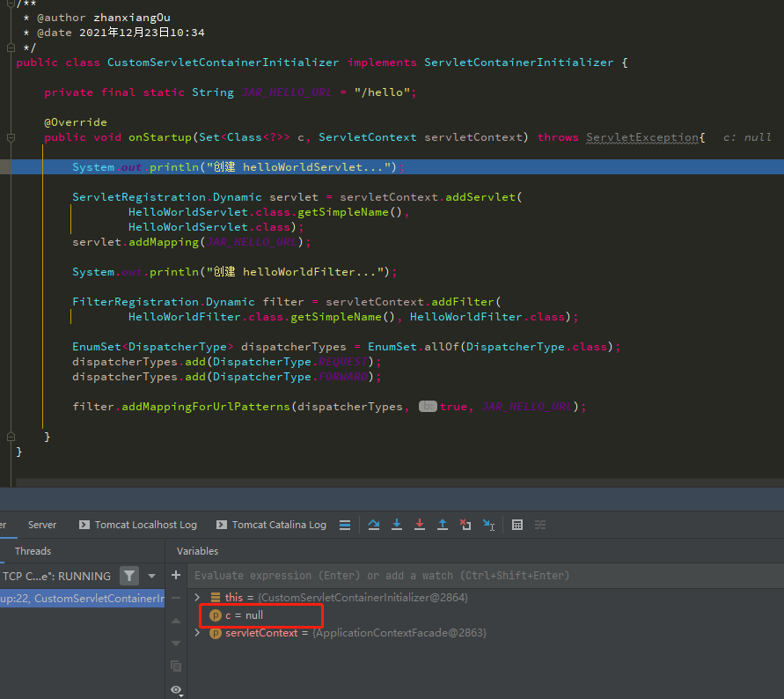Click the Javadoc end fold marker

(x=11, y=48)
